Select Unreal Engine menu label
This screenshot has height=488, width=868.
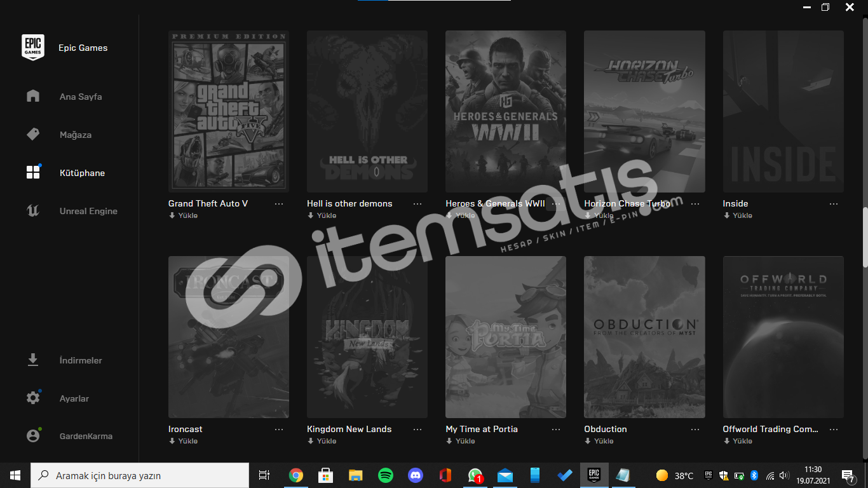tap(88, 211)
